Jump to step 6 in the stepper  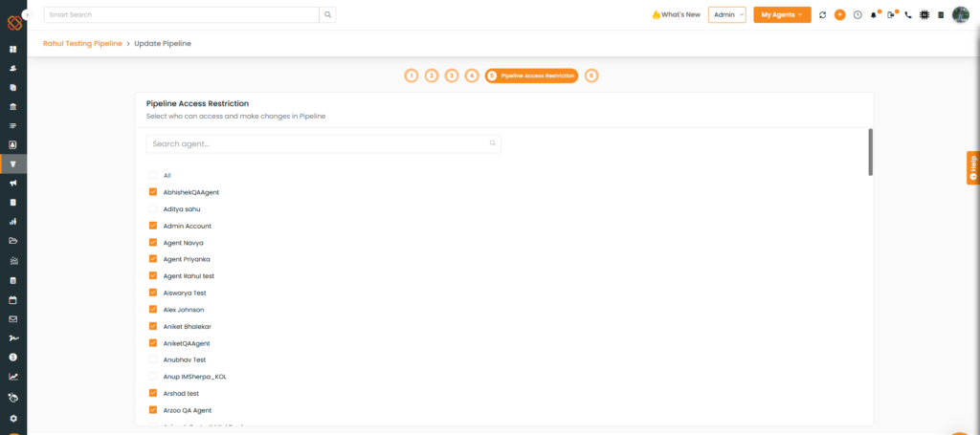pyautogui.click(x=591, y=76)
